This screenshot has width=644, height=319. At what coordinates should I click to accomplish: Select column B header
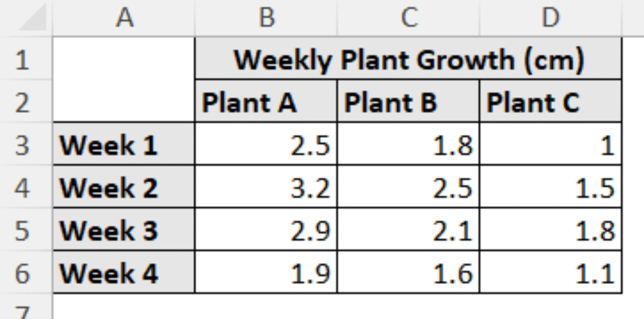tap(266, 18)
